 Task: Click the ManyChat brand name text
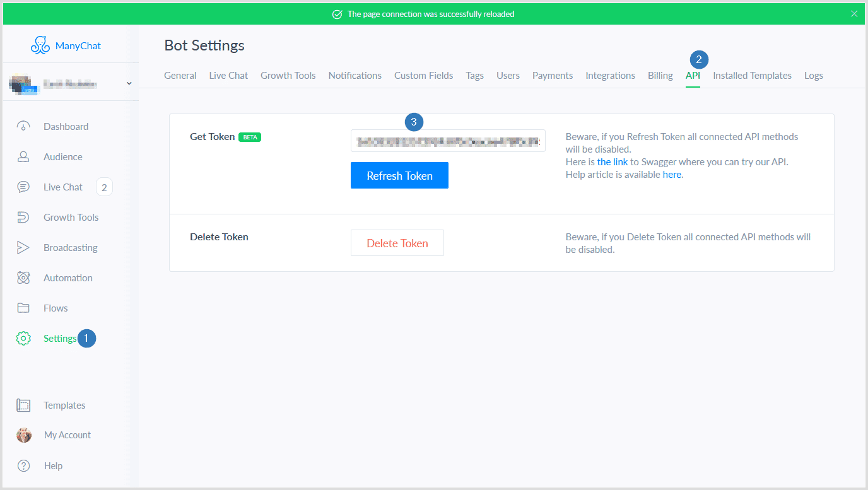[78, 45]
